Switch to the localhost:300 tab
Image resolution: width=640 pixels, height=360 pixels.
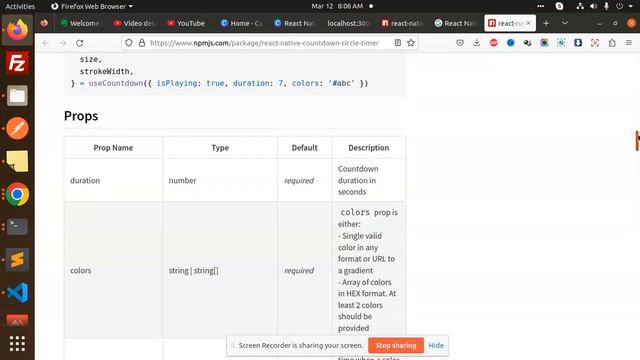tap(348, 23)
